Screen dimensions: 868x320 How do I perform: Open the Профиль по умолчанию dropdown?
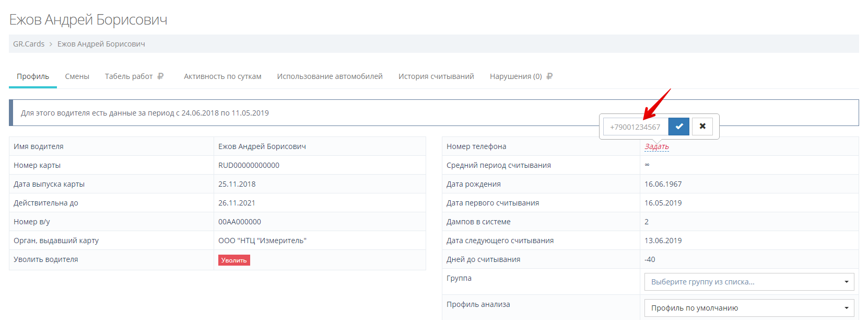point(749,308)
